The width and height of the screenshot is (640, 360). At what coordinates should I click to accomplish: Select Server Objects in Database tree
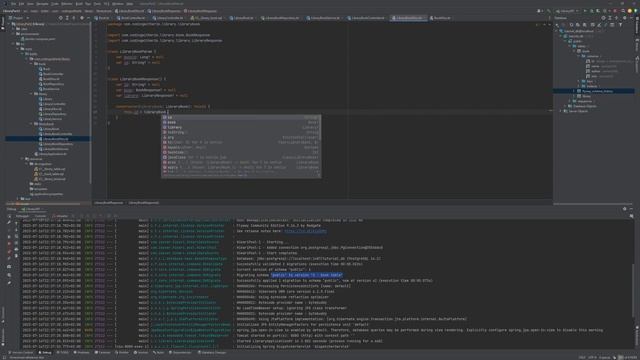click(578, 111)
